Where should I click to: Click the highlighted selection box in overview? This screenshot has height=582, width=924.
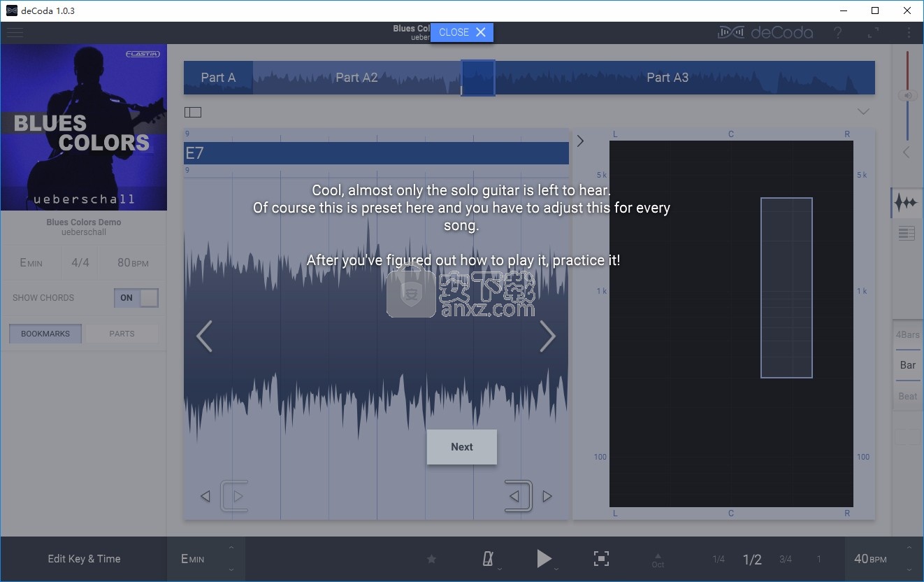[x=478, y=78]
